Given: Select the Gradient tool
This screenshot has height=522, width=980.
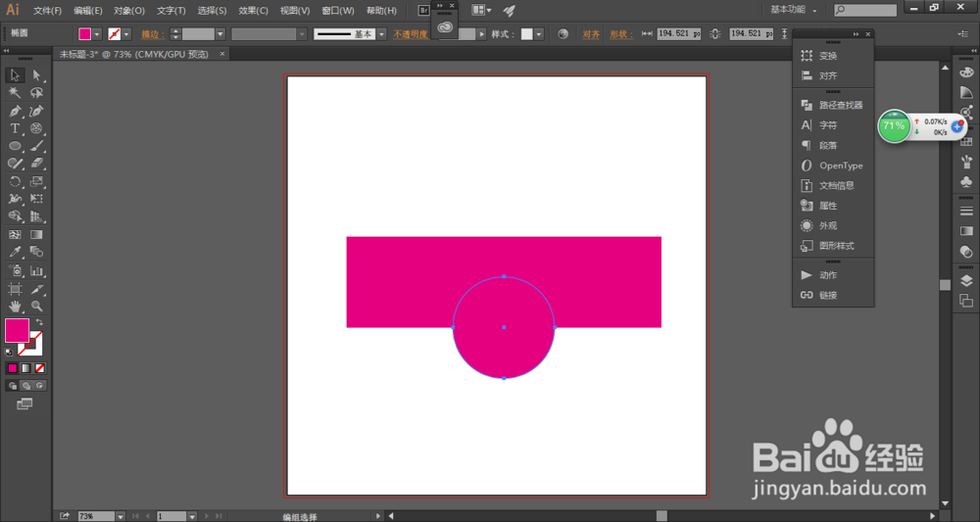Looking at the screenshot, I should tap(37, 235).
